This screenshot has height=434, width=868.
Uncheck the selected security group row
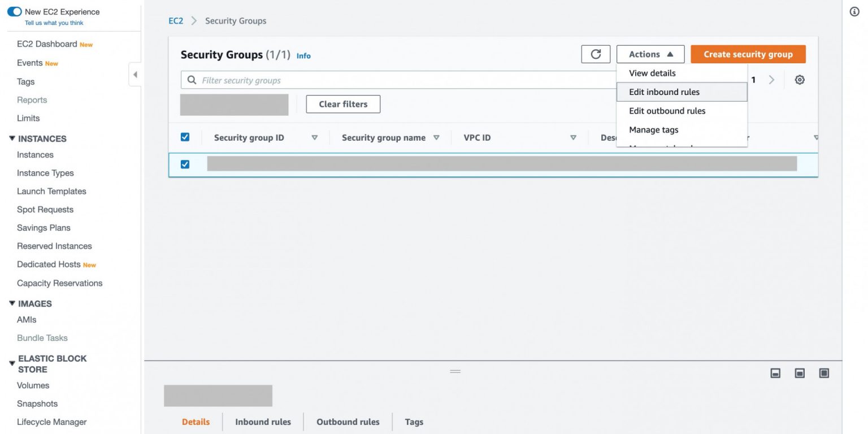pos(185,164)
